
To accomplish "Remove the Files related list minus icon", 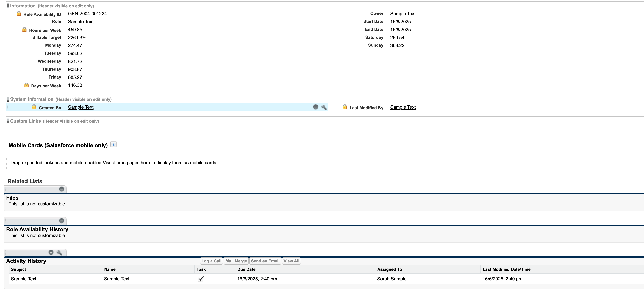I will (x=62, y=189).
